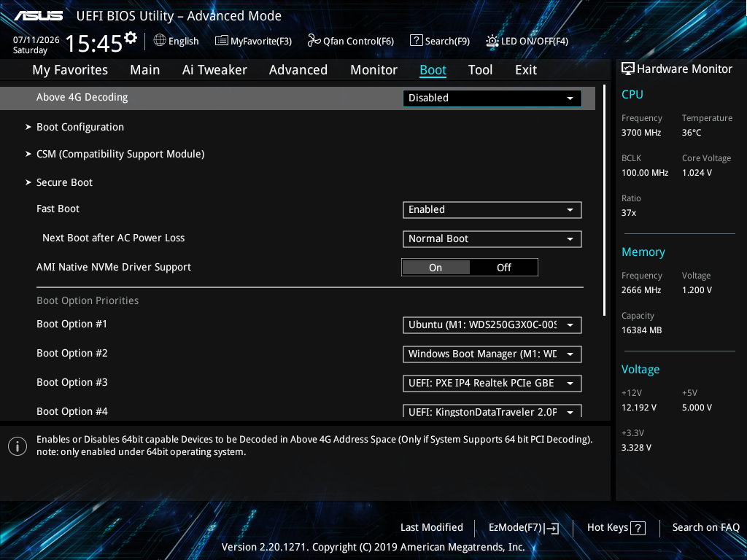747x560 pixels.
Task: Click the MyFavorite(F3) label
Action: (x=261, y=42)
